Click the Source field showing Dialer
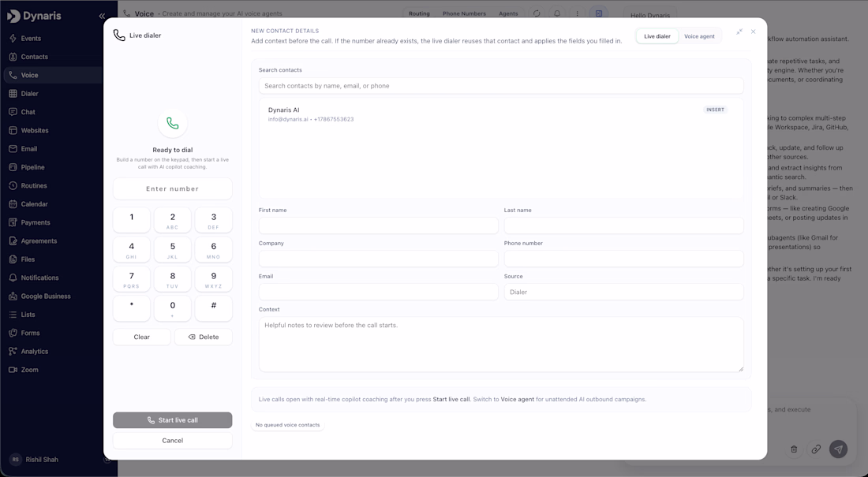The height and width of the screenshot is (477, 868). tap(624, 292)
